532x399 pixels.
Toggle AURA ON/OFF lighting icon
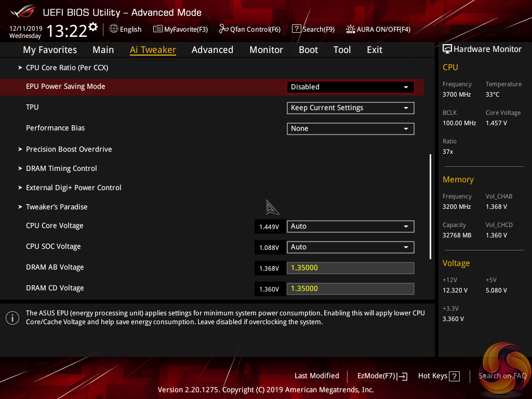351,29
